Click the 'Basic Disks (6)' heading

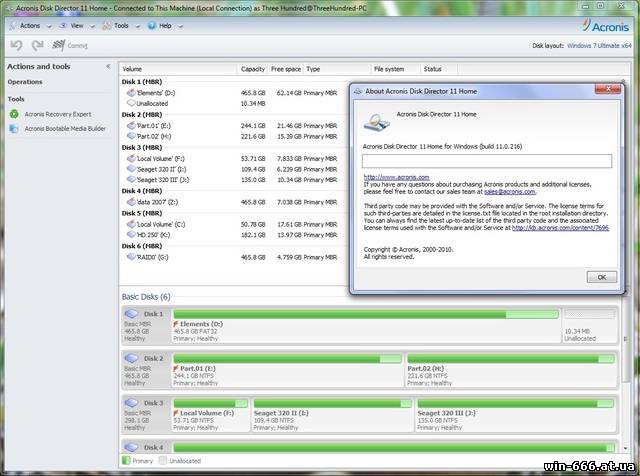[146, 297]
